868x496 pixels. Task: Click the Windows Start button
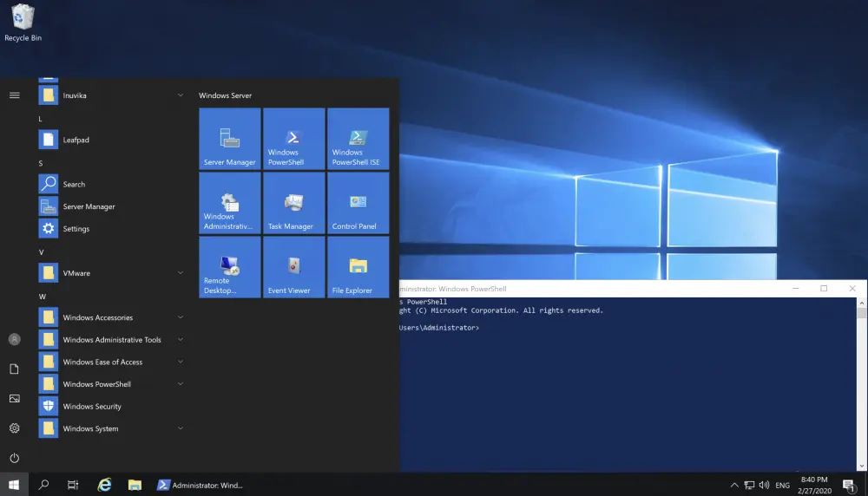point(14,485)
